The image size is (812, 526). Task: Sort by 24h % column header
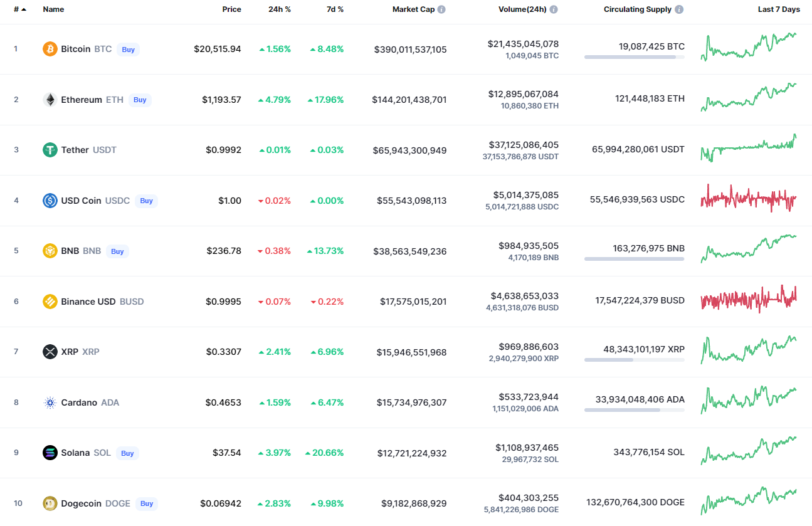(280, 9)
